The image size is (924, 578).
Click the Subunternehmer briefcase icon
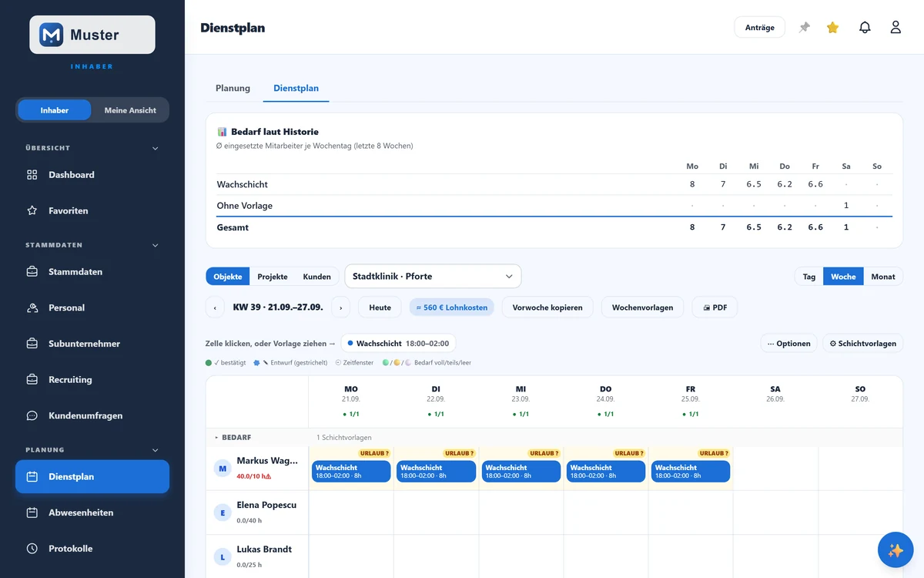pyautogui.click(x=32, y=344)
